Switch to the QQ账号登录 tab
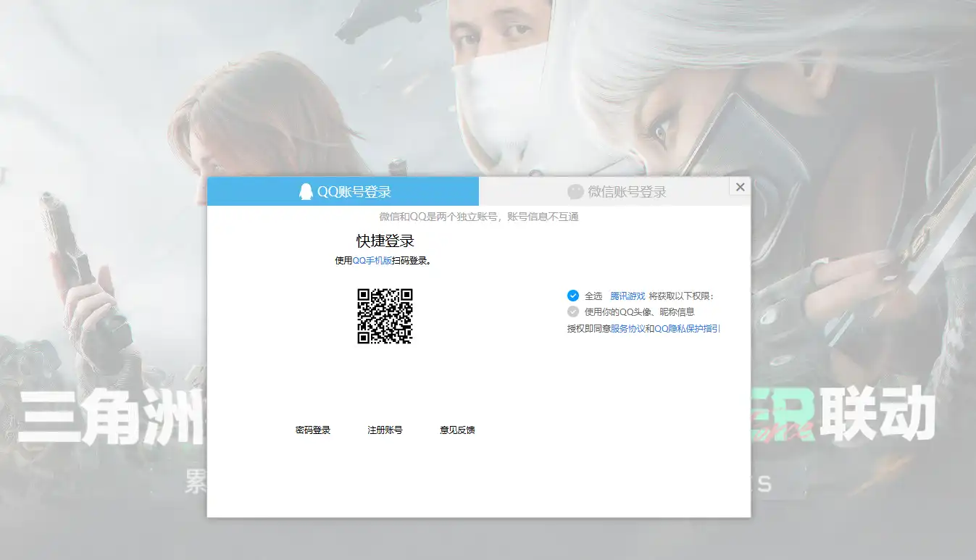This screenshot has height=560, width=976. coord(343,191)
